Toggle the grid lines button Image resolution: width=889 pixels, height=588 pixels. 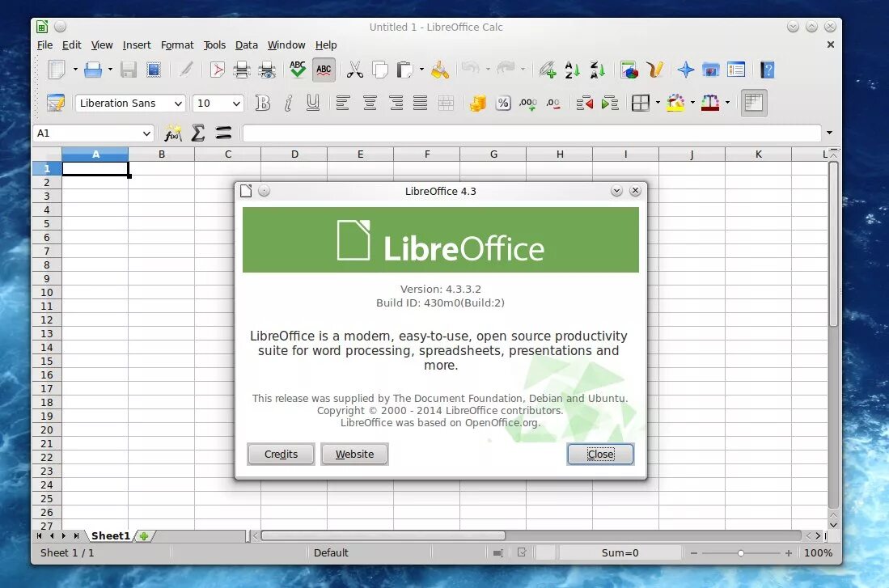coord(753,103)
